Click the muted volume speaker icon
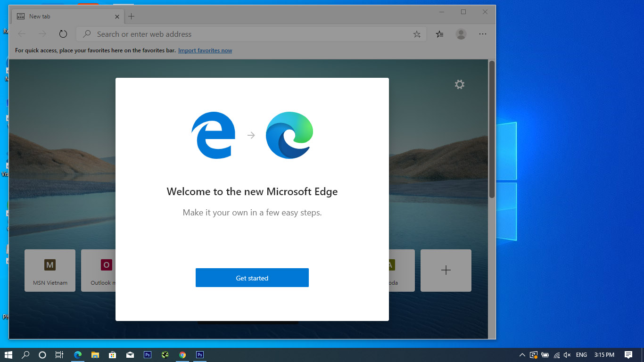The width and height of the screenshot is (644, 362). pyautogui.click(x=567, y=355)
